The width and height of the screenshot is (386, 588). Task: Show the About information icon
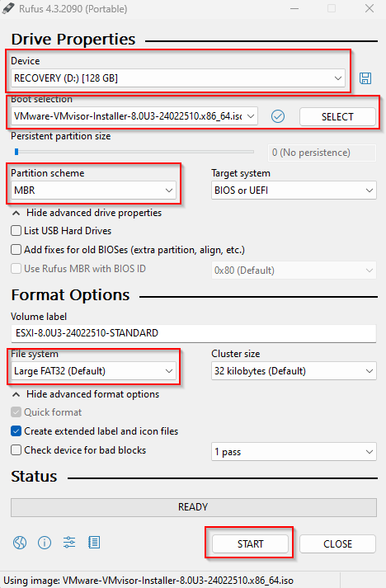pyautogui.click(x=45, y=543)
